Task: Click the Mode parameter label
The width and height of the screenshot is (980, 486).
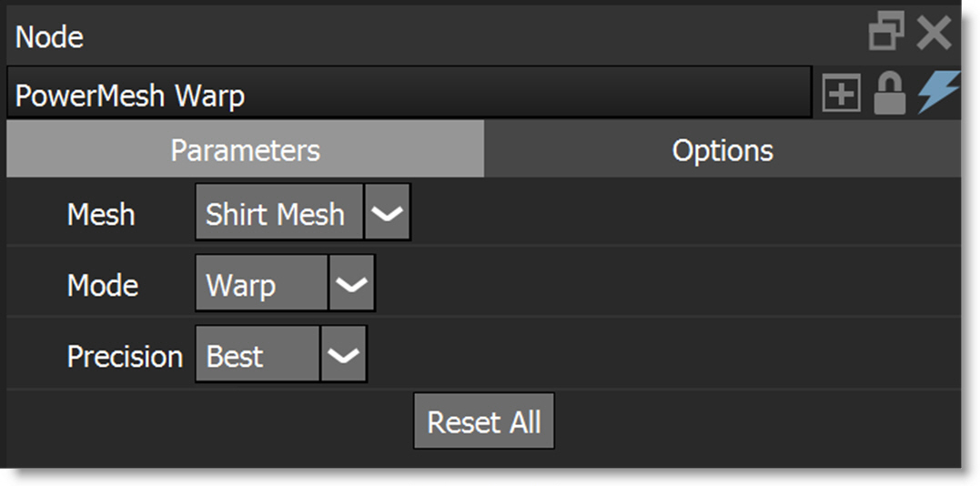Action: point(103,286)
